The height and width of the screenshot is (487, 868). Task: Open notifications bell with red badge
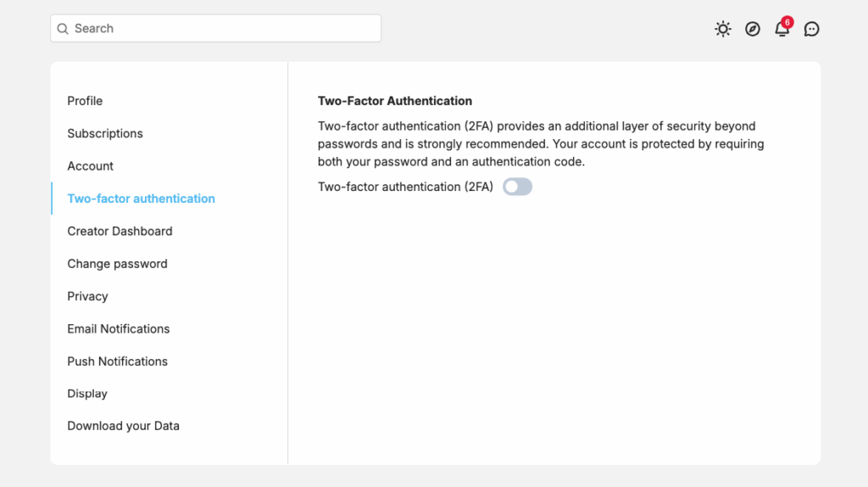tap(782, 27)
